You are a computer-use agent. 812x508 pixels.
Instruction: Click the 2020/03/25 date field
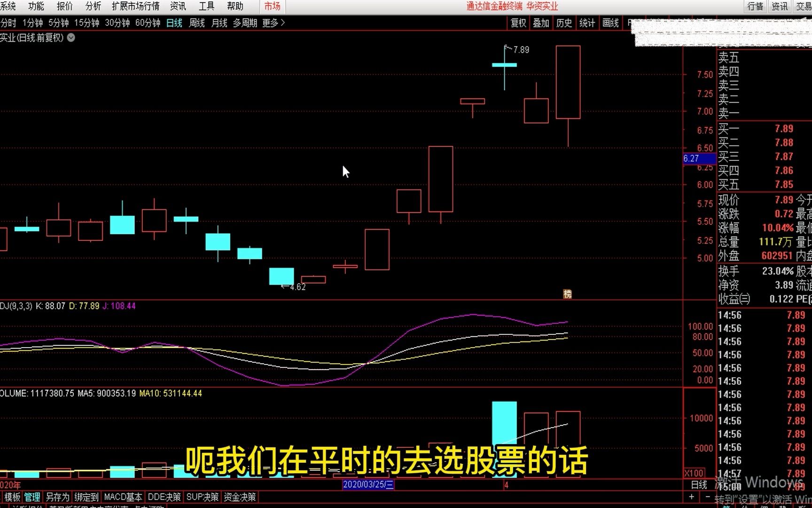pyautogui.click(x=368, y=485)
